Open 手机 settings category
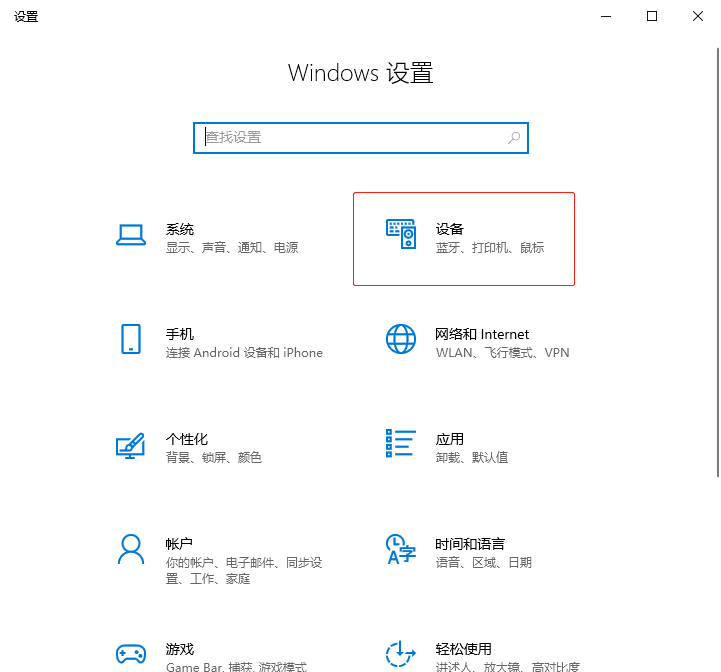 [x=180, y=334]
